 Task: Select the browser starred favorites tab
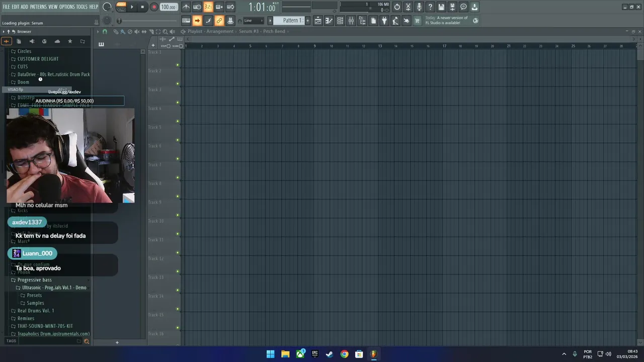pos(70,41)
